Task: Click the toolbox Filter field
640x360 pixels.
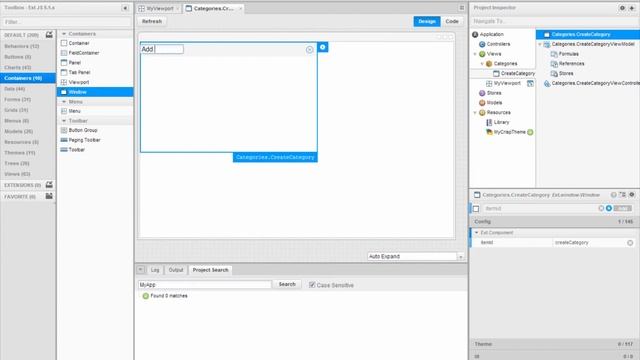Action: (67, 22)
